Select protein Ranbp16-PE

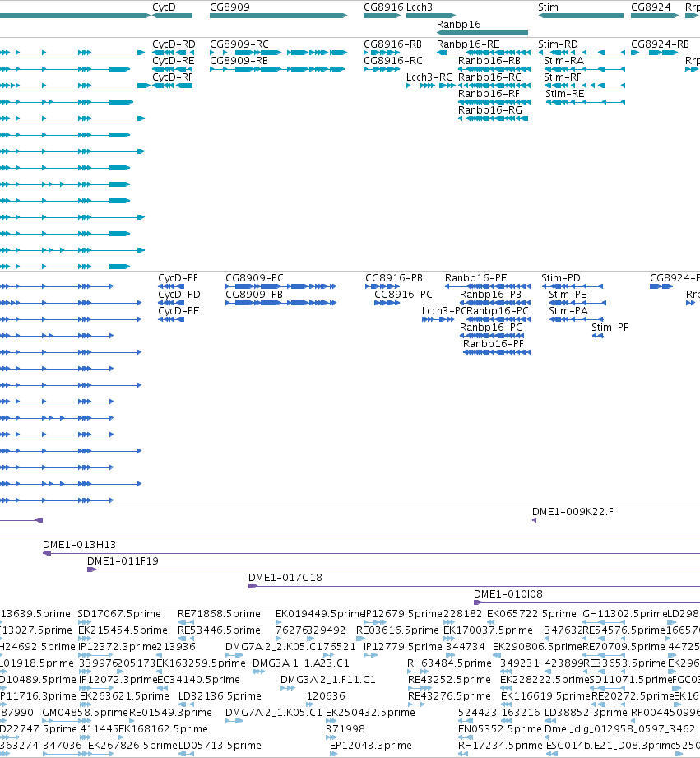pos(488,286)
